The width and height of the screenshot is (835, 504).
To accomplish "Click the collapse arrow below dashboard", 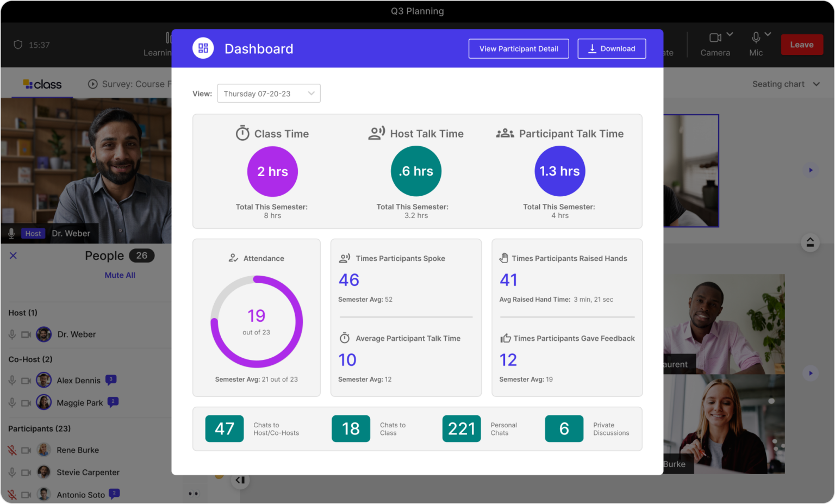I will 240,480.
